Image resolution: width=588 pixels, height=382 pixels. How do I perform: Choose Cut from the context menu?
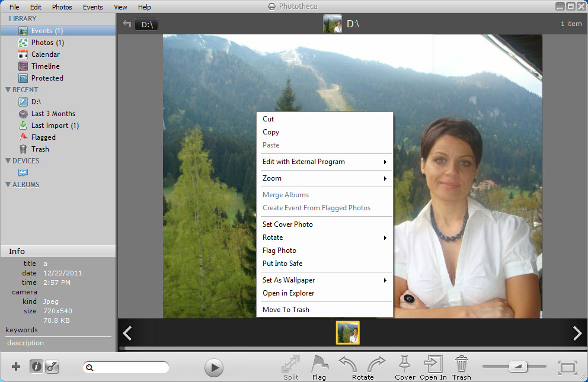pyautogui.click(x=324, y=119)
